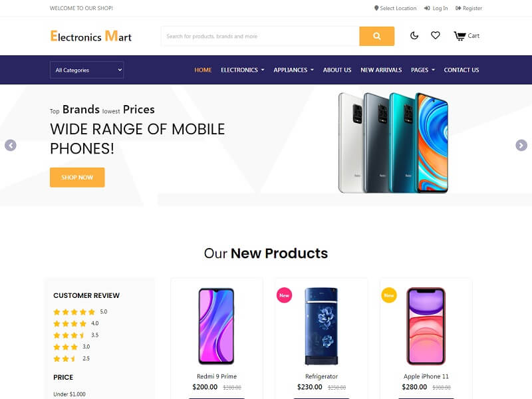Click the Select Location pin icon

point(376,8)
